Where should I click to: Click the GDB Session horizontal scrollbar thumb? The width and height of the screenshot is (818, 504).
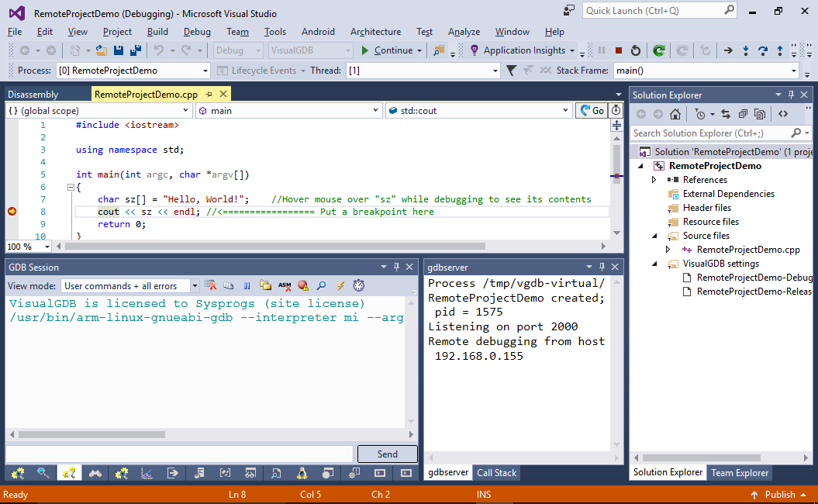[x=91, y=435]
